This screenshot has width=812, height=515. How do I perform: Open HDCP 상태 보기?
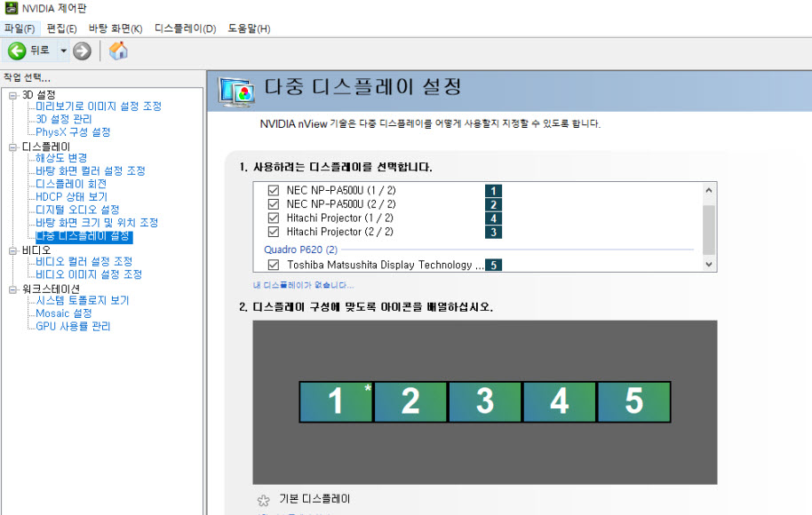(x=71, y=197)
